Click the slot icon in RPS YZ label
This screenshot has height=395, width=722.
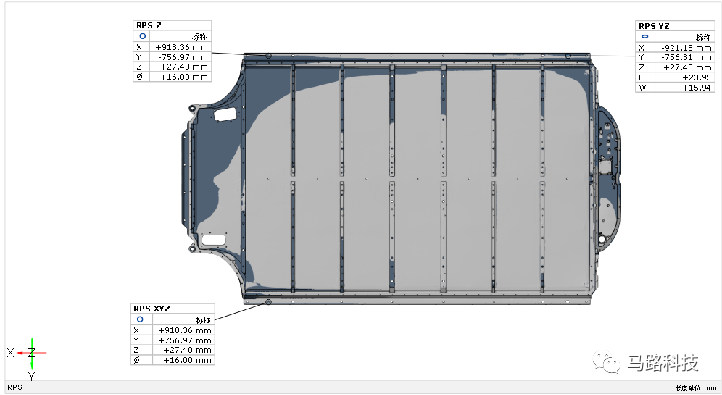645,36
